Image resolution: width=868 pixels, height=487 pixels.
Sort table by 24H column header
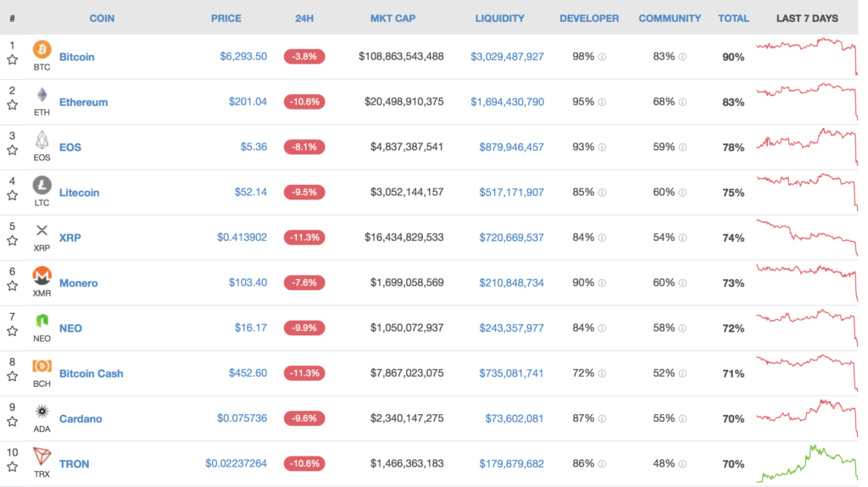click(304, 19)
